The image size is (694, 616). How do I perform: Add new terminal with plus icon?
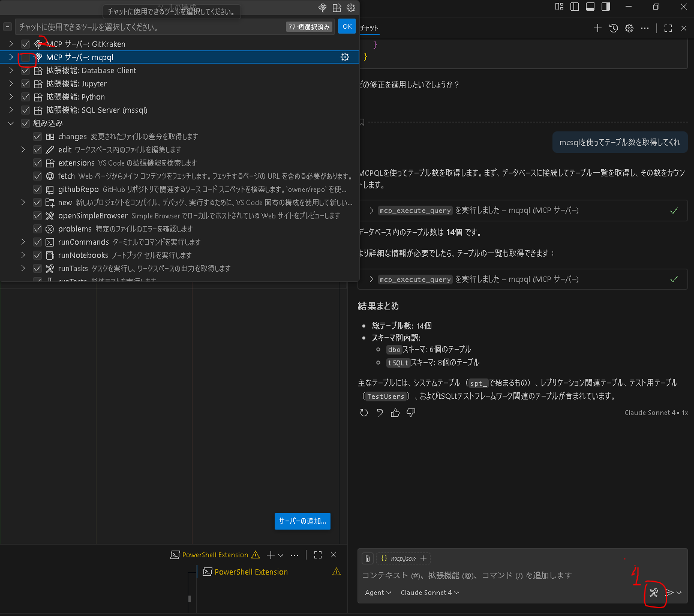click(271, 555)
